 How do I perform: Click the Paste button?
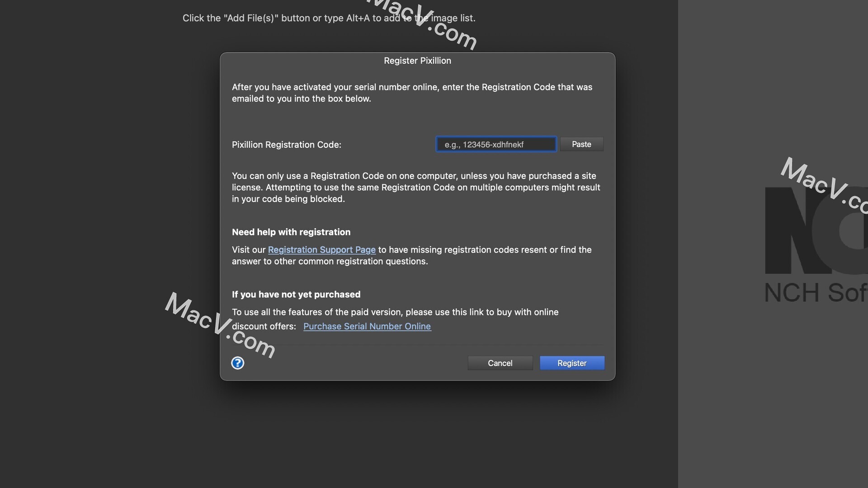581,144
